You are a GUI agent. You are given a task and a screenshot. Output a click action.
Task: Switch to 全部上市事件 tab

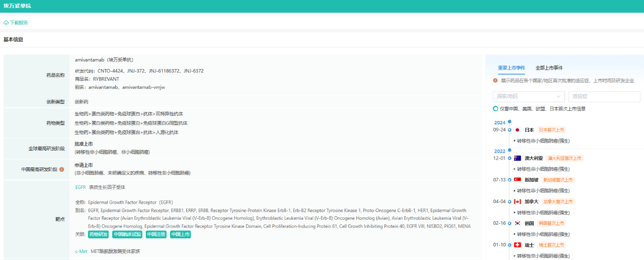549,68
